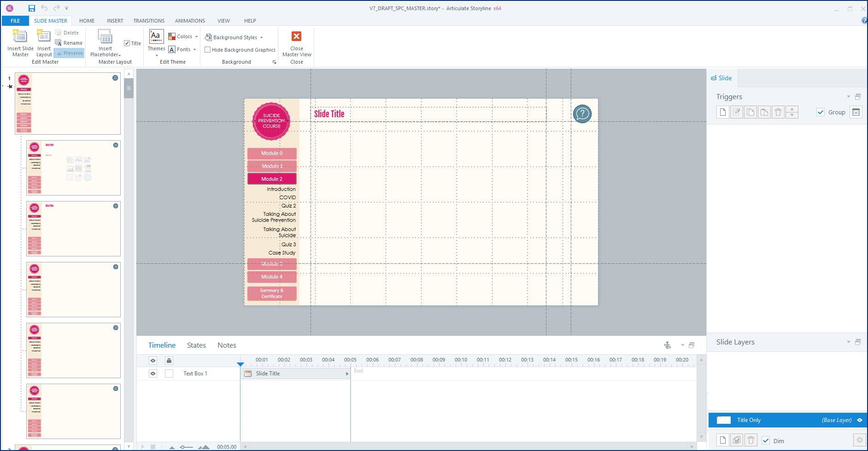Click timeline stop button
This screenshot has width=868, height=451.
[153, 447]
